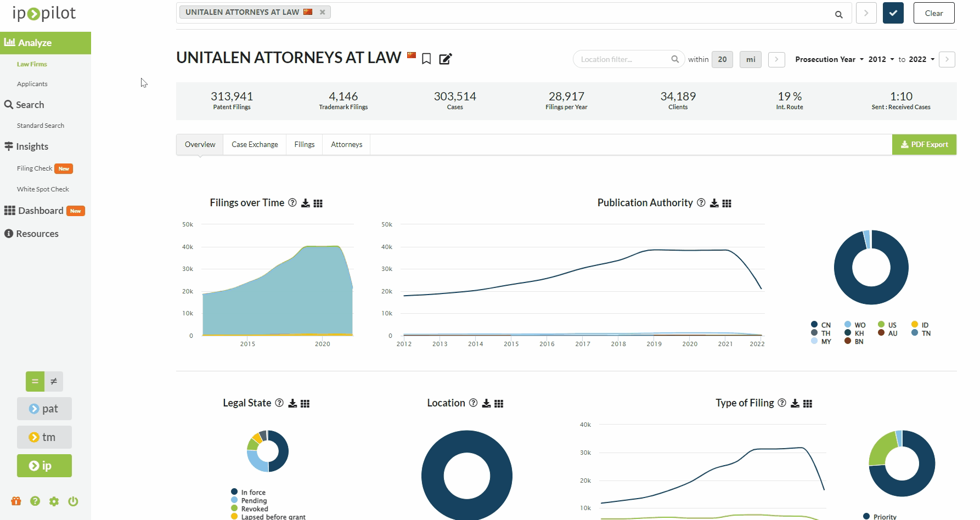Export the report as PDF
Screen dimensions: 980x520
click(924, 144)
